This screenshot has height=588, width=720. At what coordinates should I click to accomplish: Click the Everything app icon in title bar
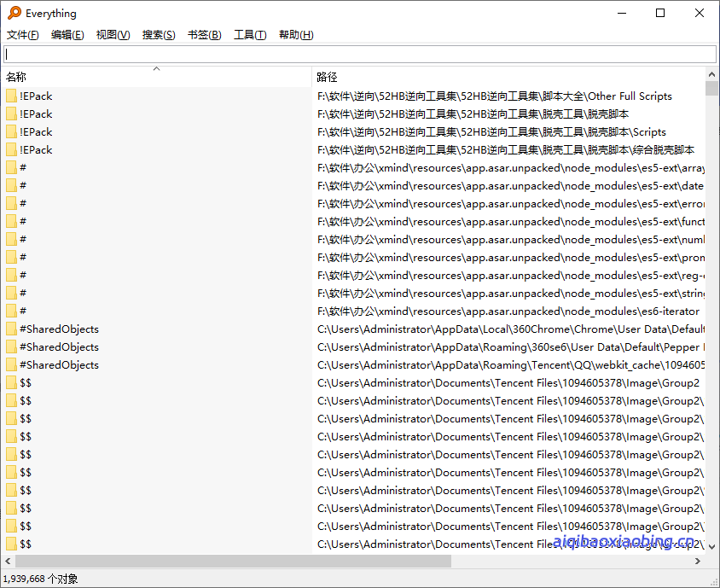pyautogui.click(x=15, y=13)
